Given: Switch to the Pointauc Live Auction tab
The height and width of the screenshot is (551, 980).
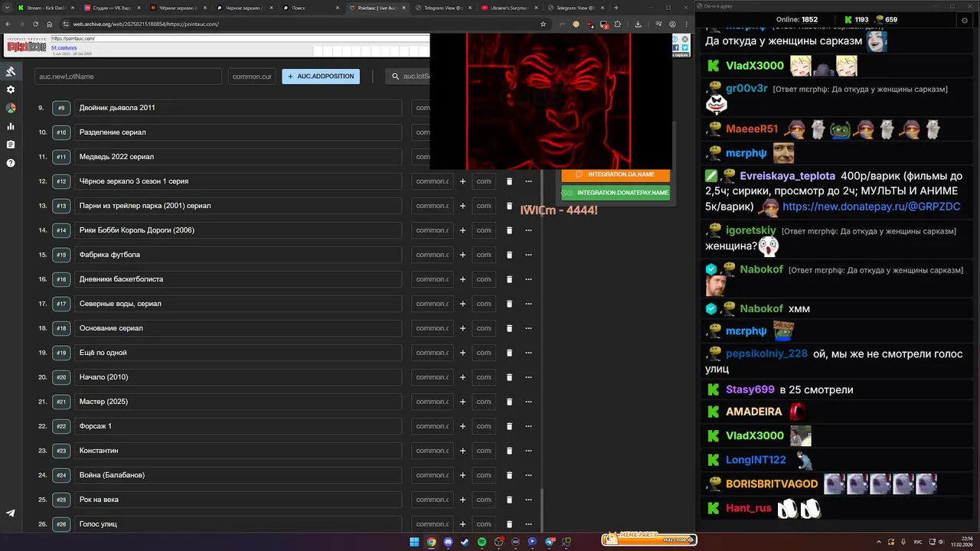Looking at the screenshot, I should [x=377, y=8].
